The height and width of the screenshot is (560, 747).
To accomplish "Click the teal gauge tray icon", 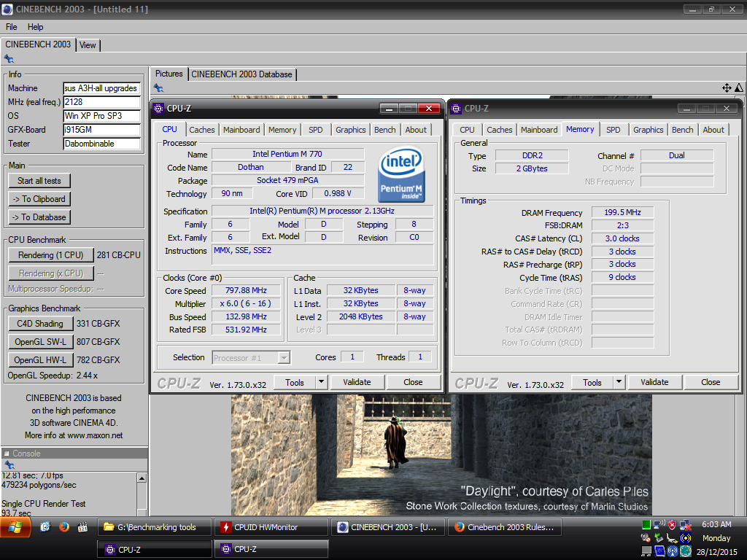I will tap(686, 551).
